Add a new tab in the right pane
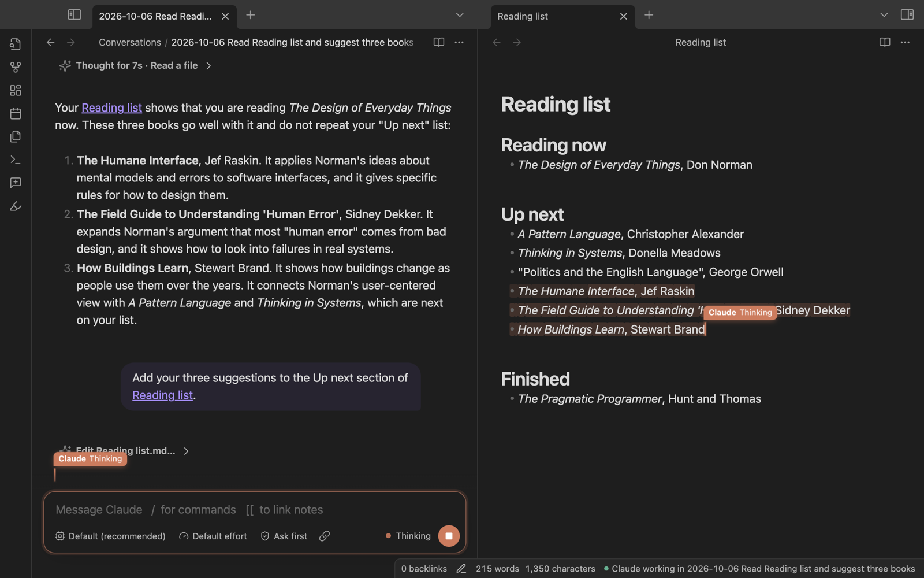Viewport: 924px width, 578px height. tap(649, 15)
